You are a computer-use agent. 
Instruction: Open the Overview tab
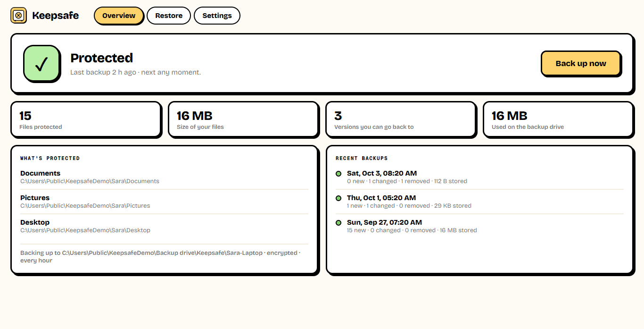[119, 16]
